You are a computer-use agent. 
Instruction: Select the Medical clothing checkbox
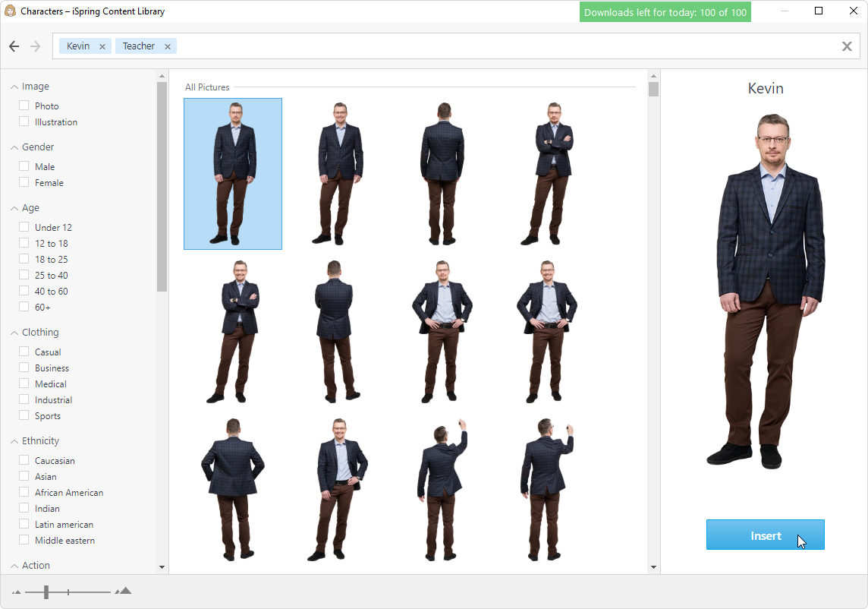click(24, 383)
